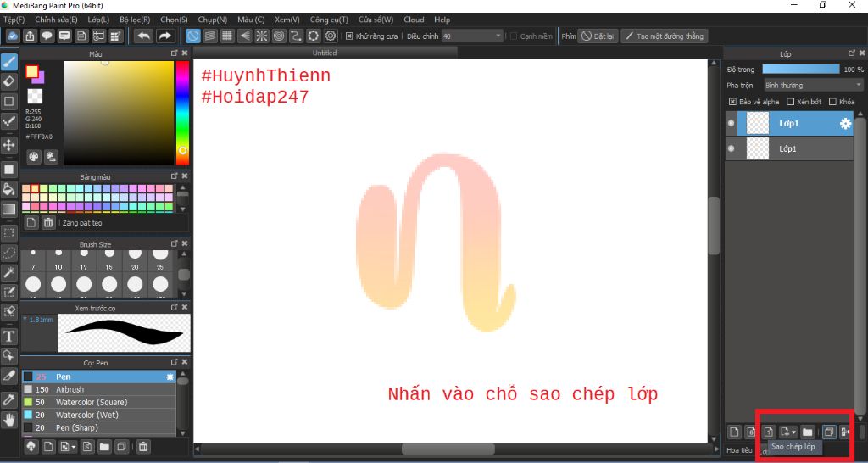Viewport: 868px width, 463px height.
Task: Click Tạo một đường thẳng button
Action: (664, 36)
